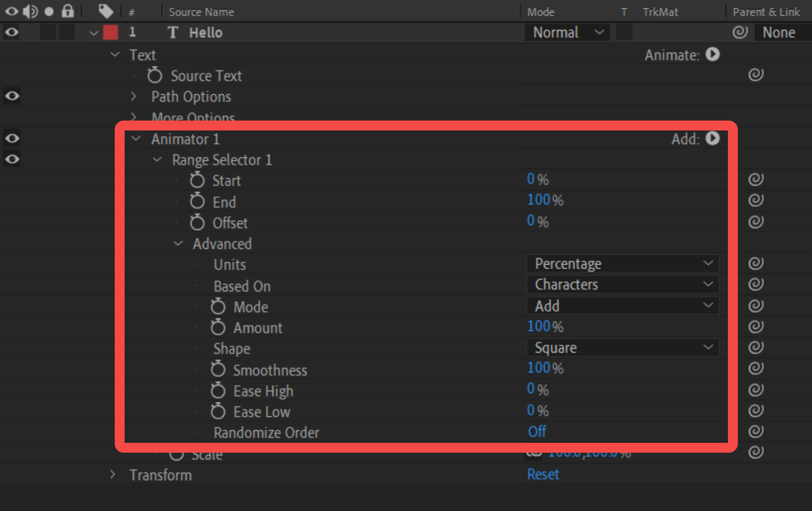Click the Amount property stopwatch
812x511 pixels.
[x=218, y=327]
